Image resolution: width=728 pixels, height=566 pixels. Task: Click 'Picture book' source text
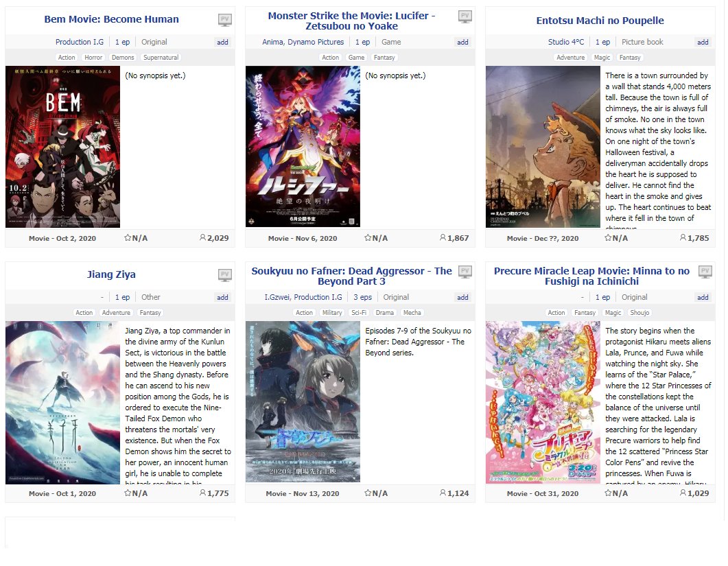[642, 42]
